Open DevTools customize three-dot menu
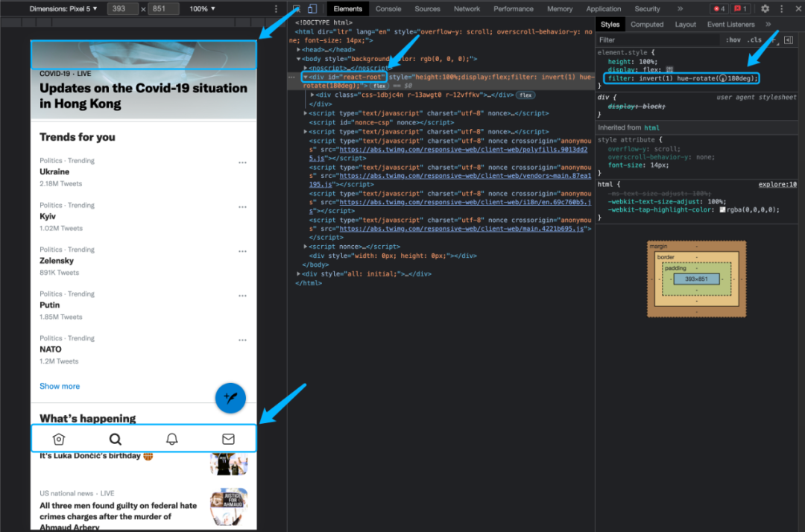 (781, 9)
